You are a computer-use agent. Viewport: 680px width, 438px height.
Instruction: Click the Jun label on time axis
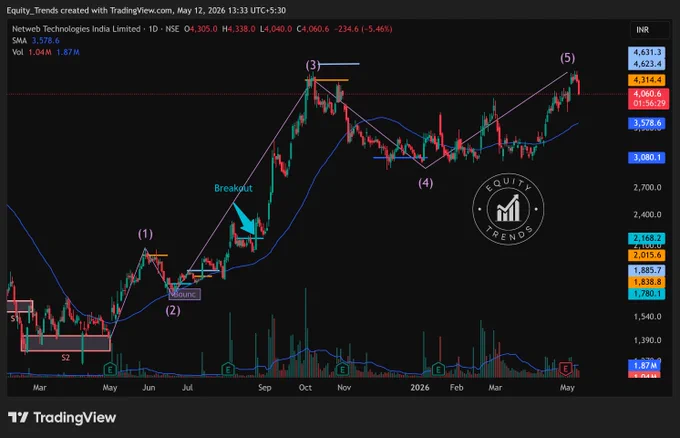(149, 388)
